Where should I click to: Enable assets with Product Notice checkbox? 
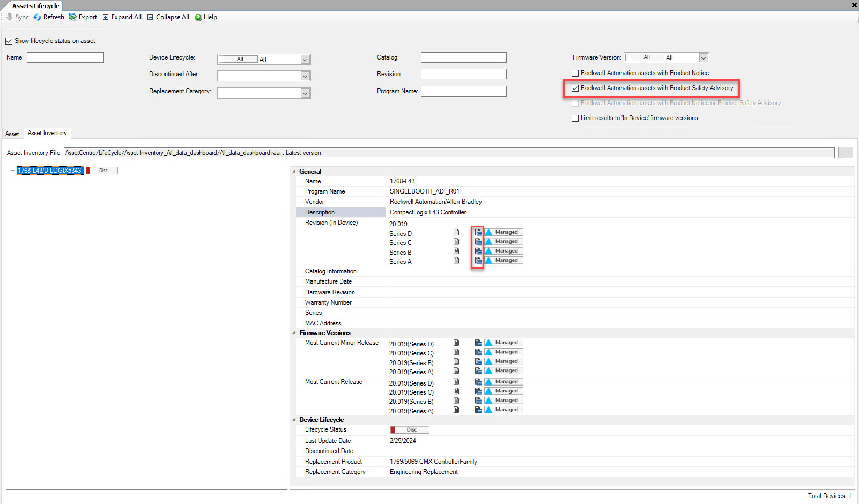click(575, 73)
